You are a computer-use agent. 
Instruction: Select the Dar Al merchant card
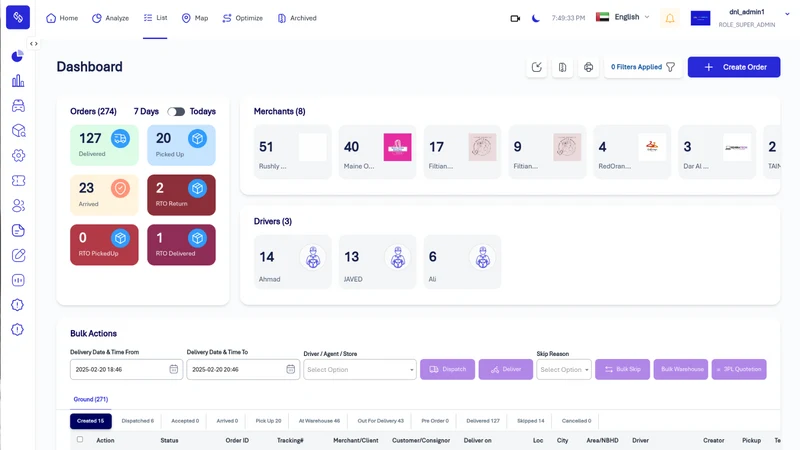click(x=717, y=152)
